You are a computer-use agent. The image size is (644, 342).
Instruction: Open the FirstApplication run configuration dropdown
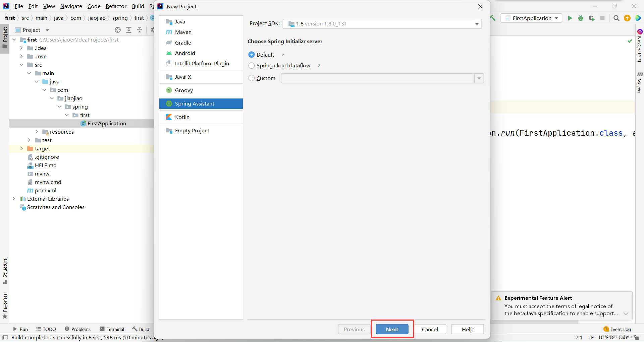tap(531, 18)
